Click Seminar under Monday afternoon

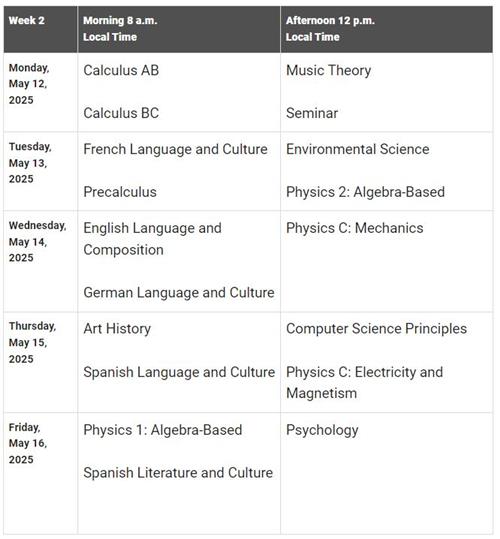[312, 113]
